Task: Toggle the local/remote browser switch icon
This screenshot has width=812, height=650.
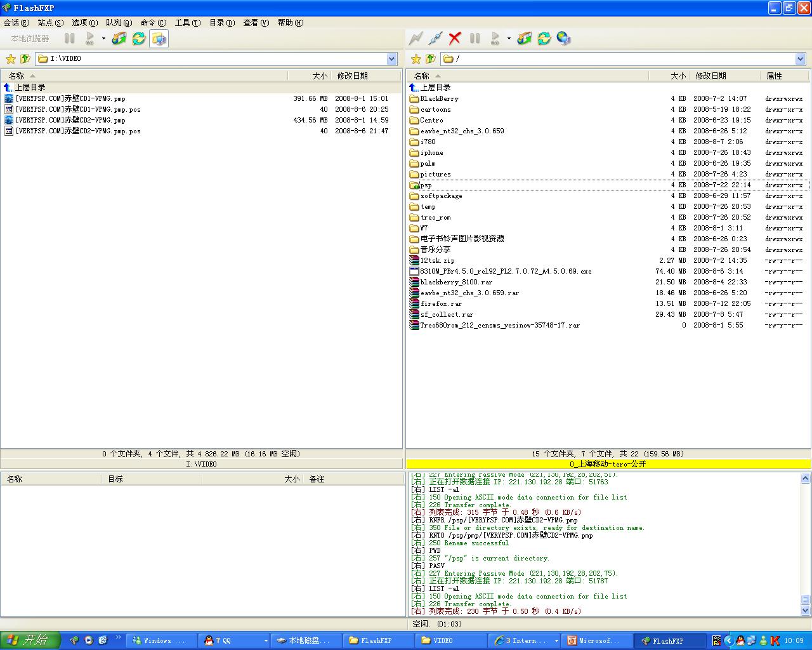Action: tap(159, 39)
